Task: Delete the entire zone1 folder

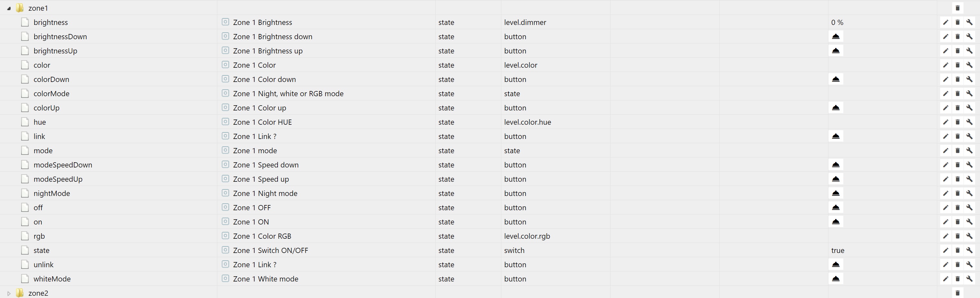Action: pos(958,8)
